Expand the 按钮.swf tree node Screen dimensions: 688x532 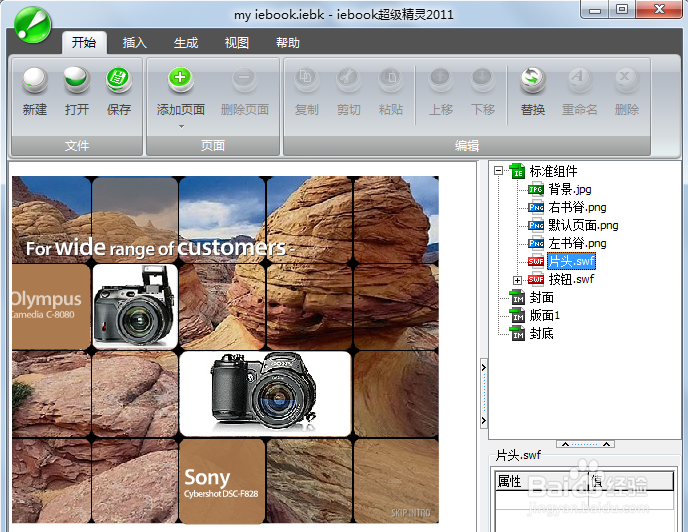click(517, 280)
